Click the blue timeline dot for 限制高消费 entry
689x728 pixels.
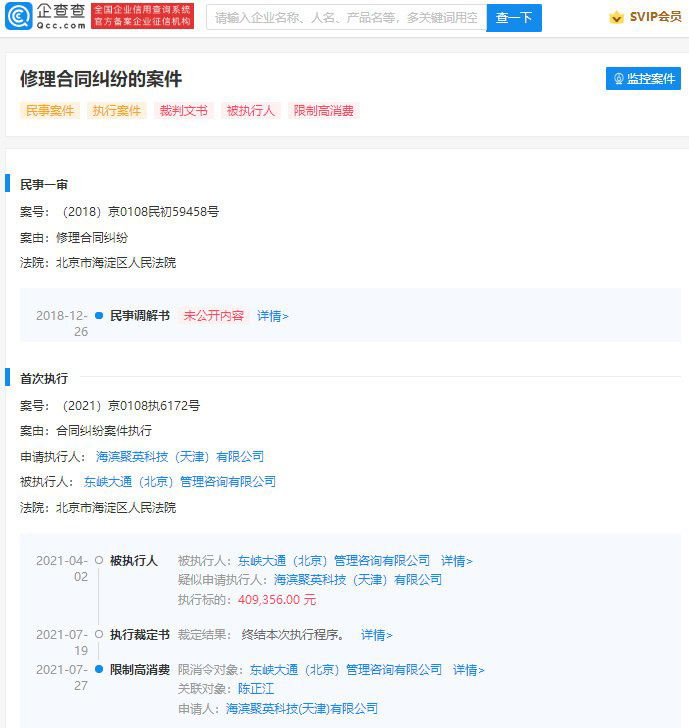[99, 669]
